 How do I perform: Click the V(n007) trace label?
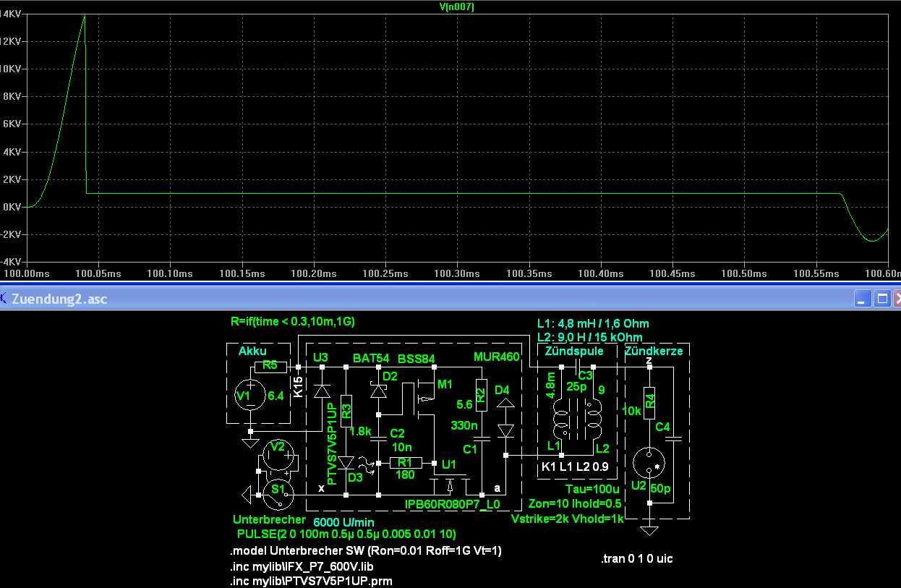coord(457,7)
